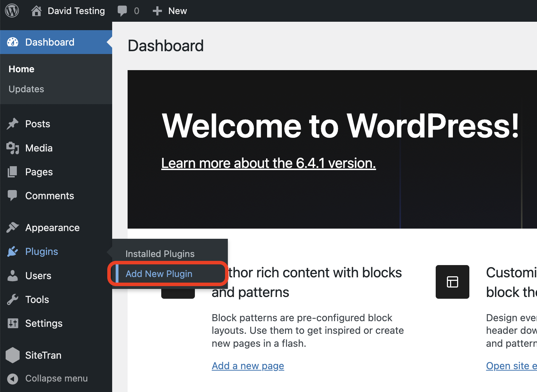The height and width of the screenshot is (392, 537).
Task: Click the Dashboard gauge icon
Action: [13, 42]
